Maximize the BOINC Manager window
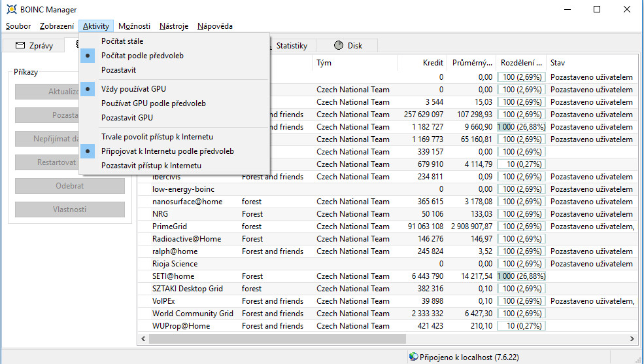Image resolution: width=644 pixels, height=364 pixels. [597, 9]
